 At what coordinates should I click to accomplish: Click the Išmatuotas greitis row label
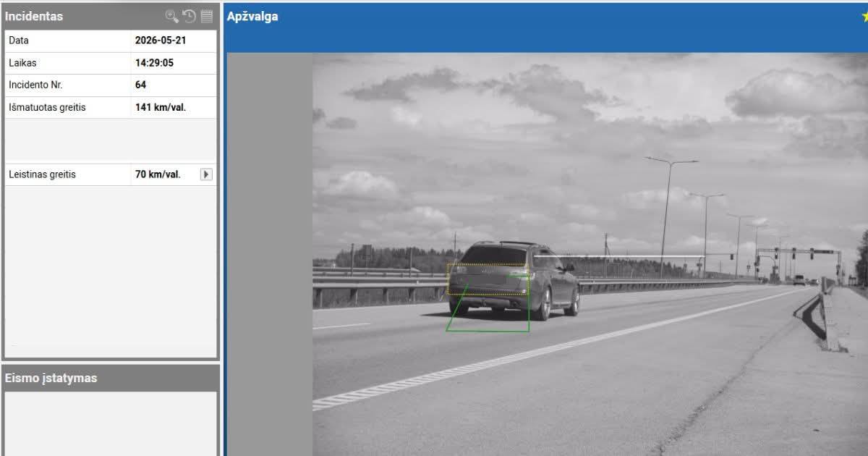(47, 107)
